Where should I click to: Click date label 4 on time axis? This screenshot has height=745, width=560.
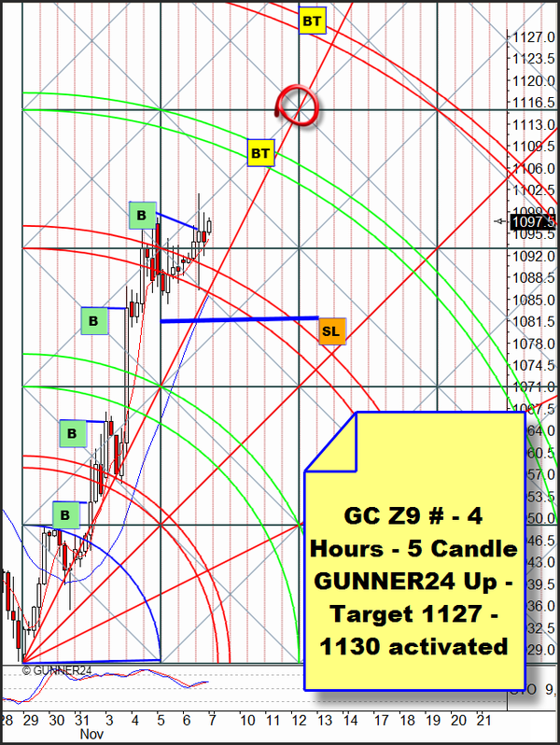[135, 721]
